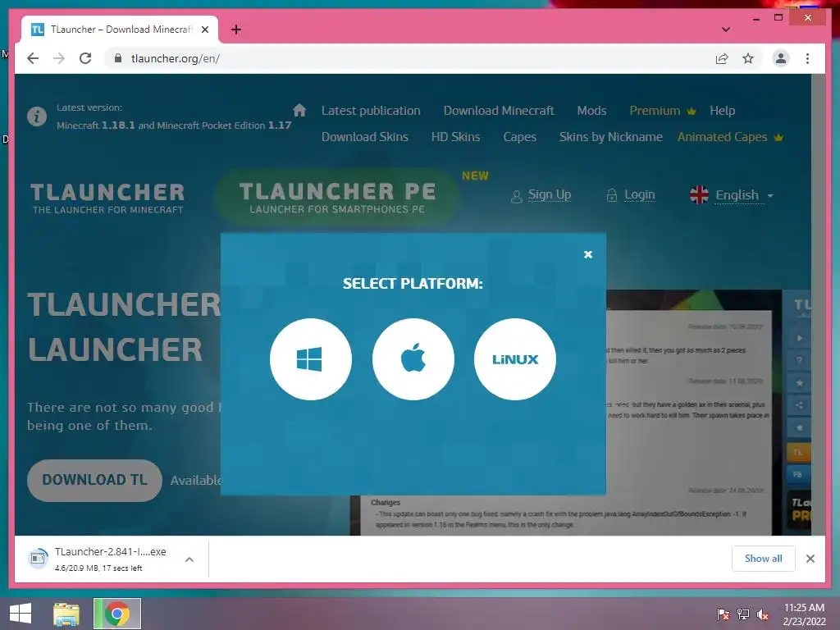The width and height of the screenshot is (840, 630).
Task: Click the muted volume tray icon
Action: coord(763,614)
